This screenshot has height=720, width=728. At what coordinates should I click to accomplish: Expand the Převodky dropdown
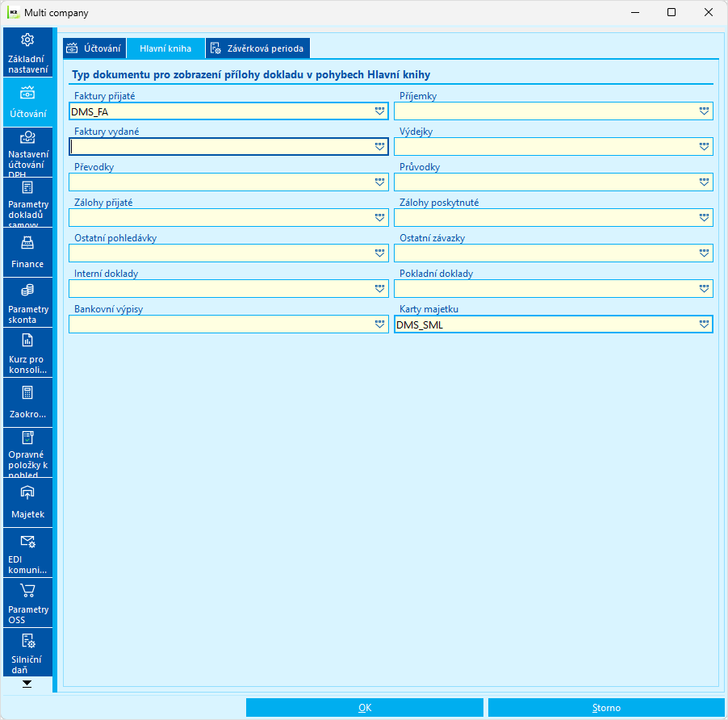(x=379, y=182)
